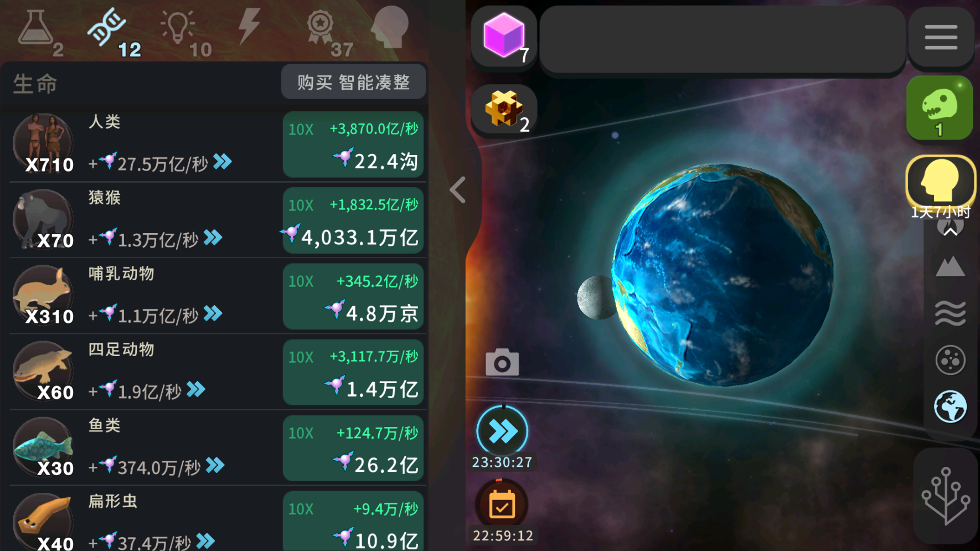Select the Earth globe view
The width and height of the screenshot is (980, 551).
coord(950,407)
